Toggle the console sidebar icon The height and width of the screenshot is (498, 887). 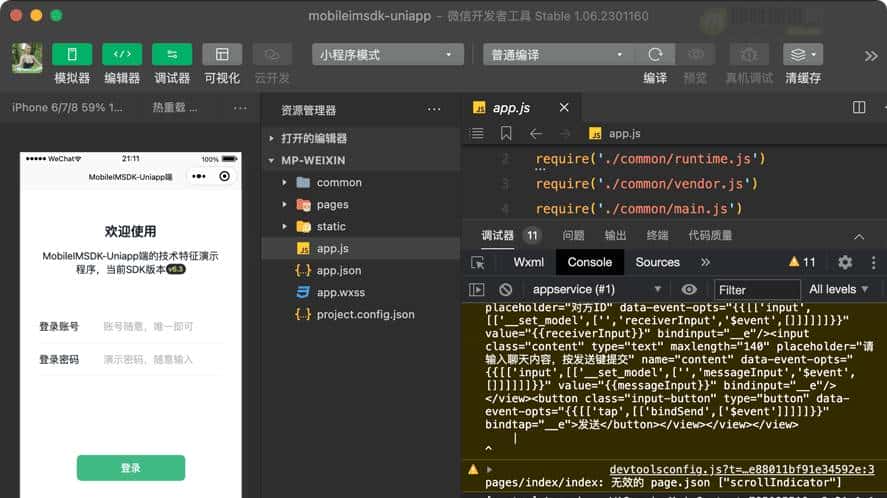477,290
